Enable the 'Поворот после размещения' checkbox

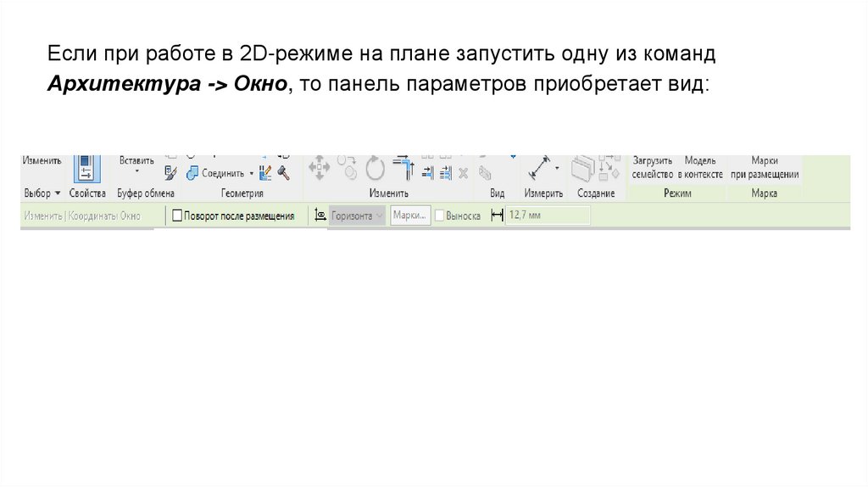click(x=177, y=216)
